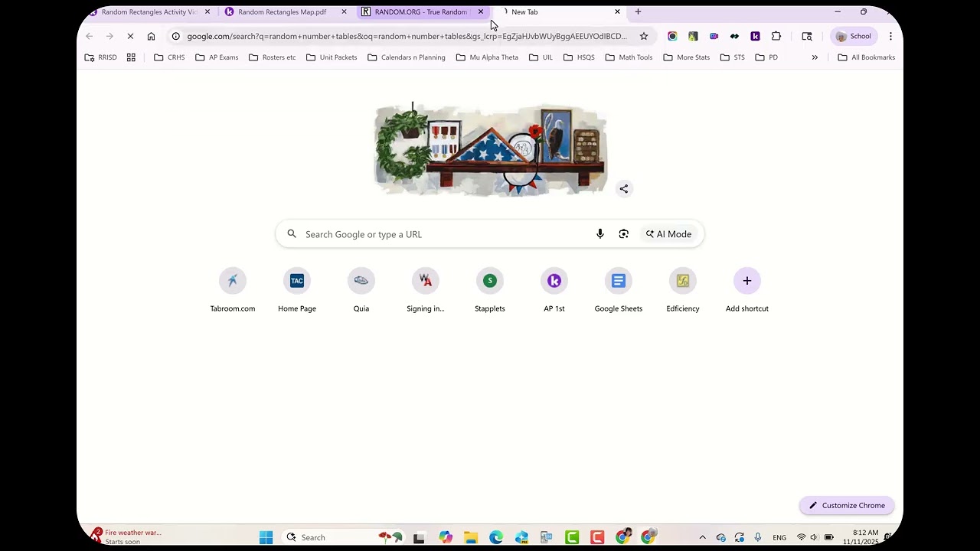Launch Microsoft Edge from the taskbar
Screen dimensions: 980x551
tap(496, 537)
